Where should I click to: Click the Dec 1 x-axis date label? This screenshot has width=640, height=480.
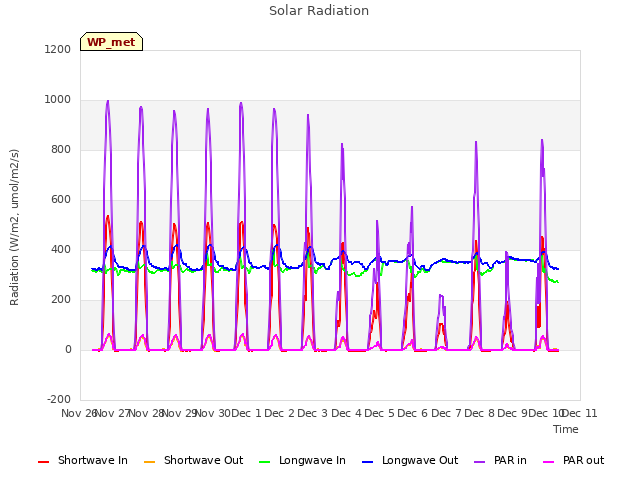(x=246, y=413)
